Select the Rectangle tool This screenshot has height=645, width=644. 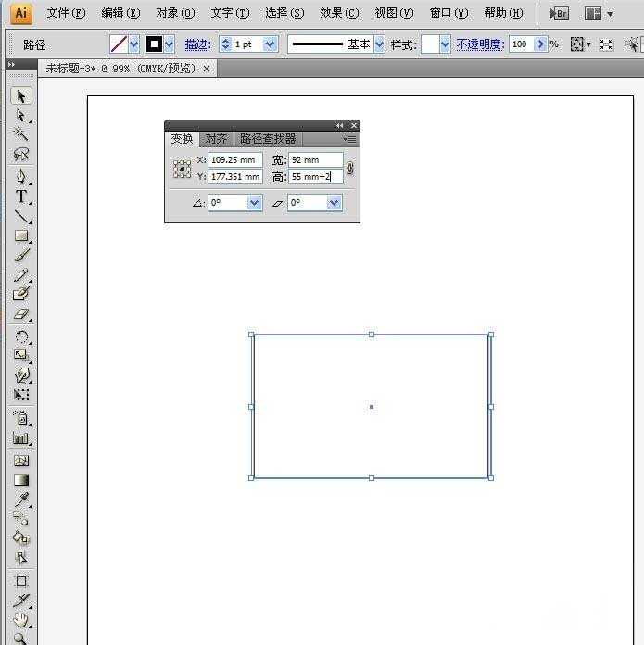click(x=21, y=235)
